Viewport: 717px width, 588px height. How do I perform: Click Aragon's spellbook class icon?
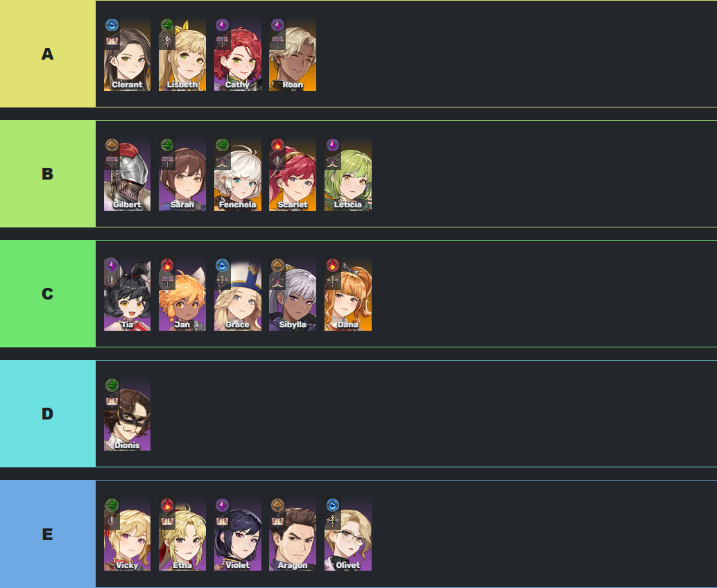(277, 521)
